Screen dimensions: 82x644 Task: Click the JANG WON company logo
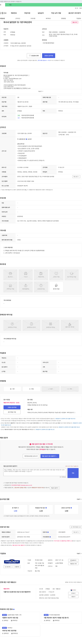(x=12, y=562)
